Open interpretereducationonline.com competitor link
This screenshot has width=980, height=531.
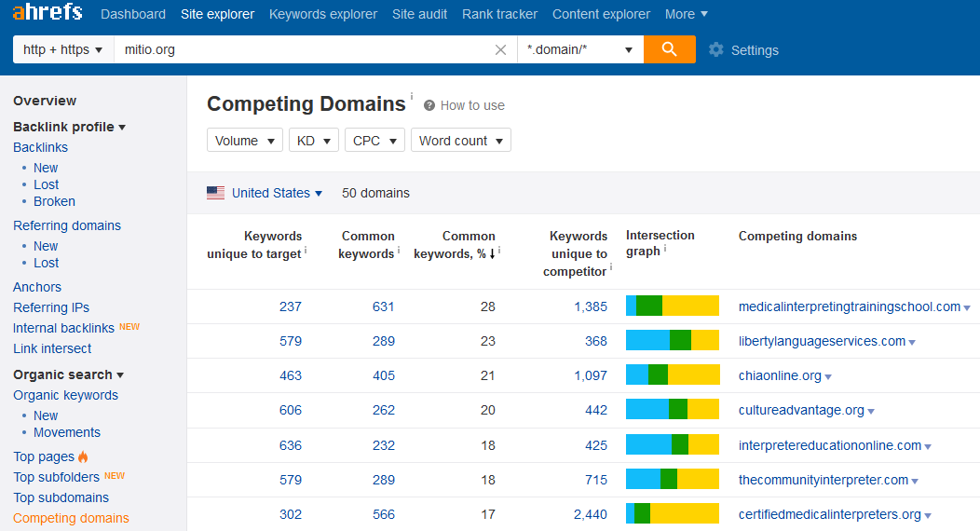(x=830, y=445)
